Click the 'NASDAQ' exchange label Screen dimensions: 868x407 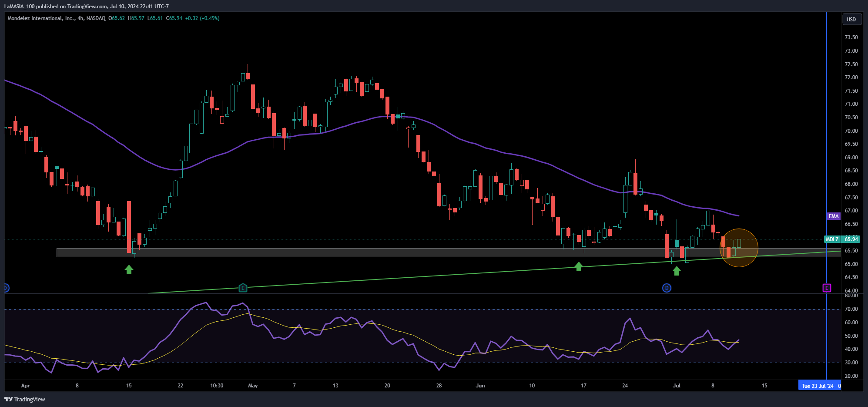(x=96, y=18)
